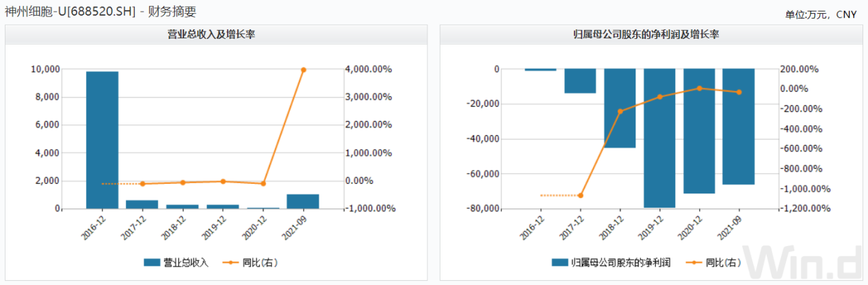Click the 2021-09 revenue bar
The image size is (868, 285).
pos(303,202)
